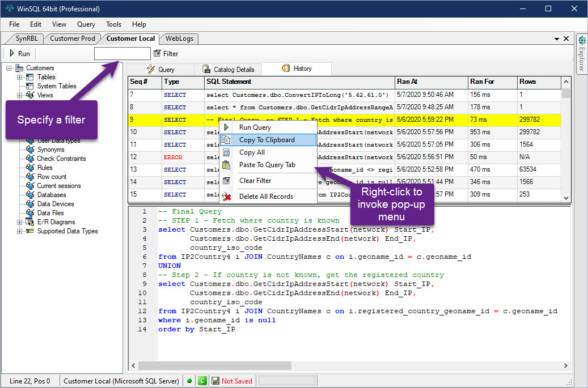This screenshot has width=588, height=388.
Task: Switch to the WebLogs tab
Action: [179, 39]
